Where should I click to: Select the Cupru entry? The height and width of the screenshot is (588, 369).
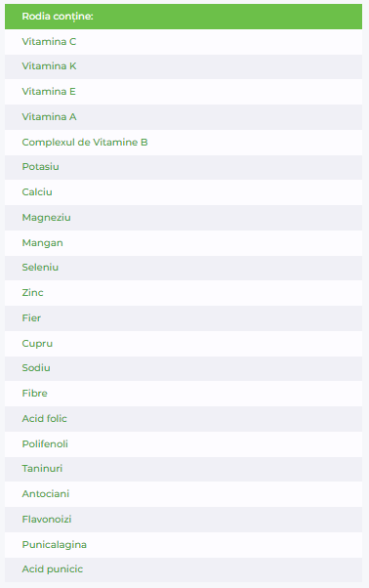coord(184,344)
